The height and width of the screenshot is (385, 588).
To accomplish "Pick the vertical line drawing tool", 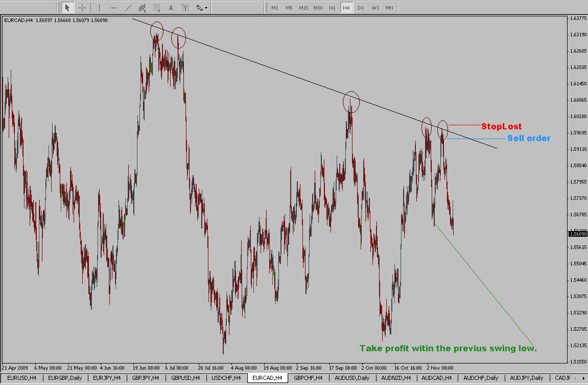I will point(99,8).
